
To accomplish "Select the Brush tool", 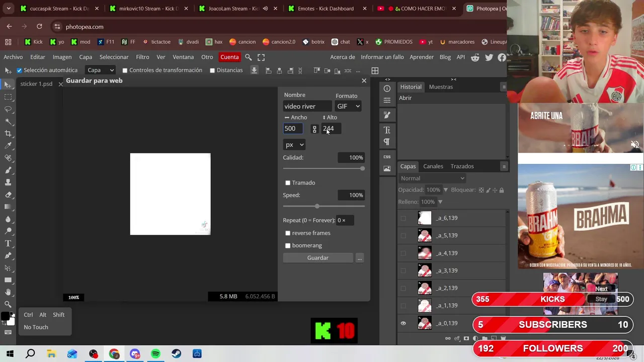I will [8, 170].
